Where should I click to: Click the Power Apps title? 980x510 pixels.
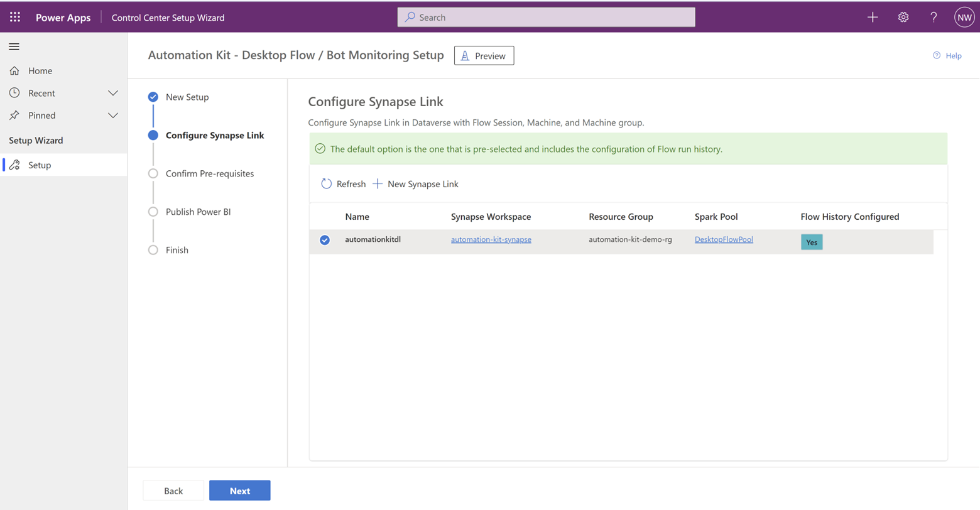coord(63,18)
